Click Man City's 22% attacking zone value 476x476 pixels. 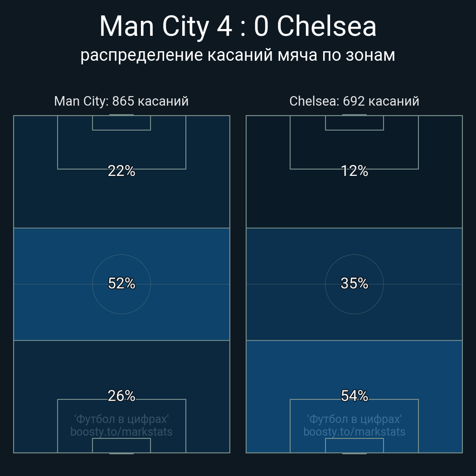[121, 171]
